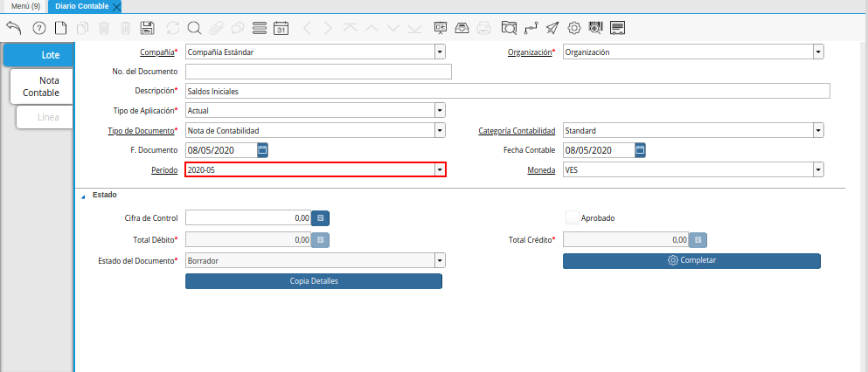868x372 pixels.
Task: Follow the Tipo de Documento label link
Action: [x=141, y=130]
